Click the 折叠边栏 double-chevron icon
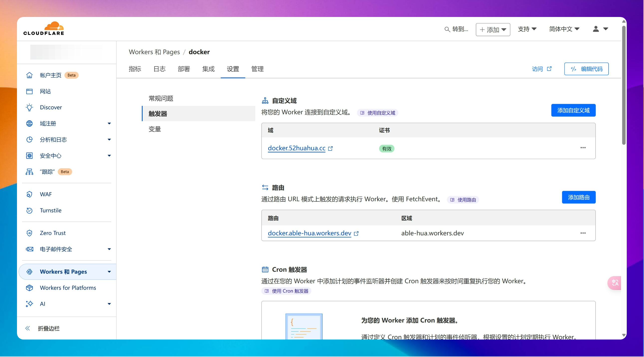Image resolution: width=644 pixels, height=357 pixels. coord(27,329)
